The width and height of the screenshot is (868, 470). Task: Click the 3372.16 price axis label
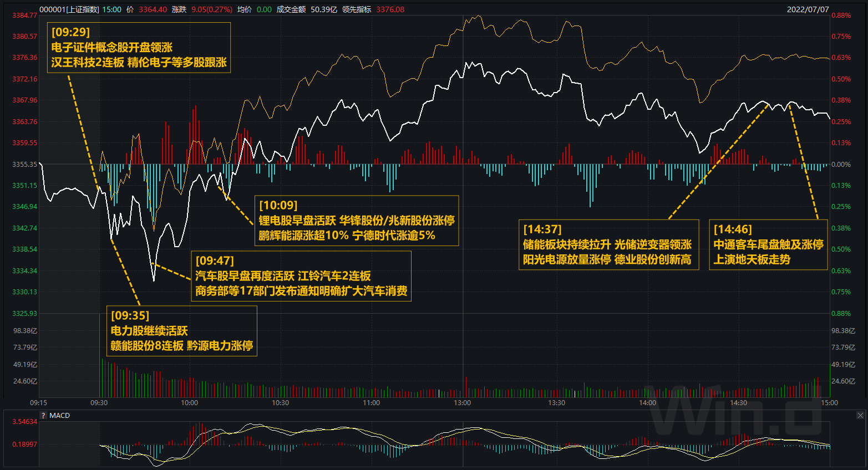click(25, 79)
